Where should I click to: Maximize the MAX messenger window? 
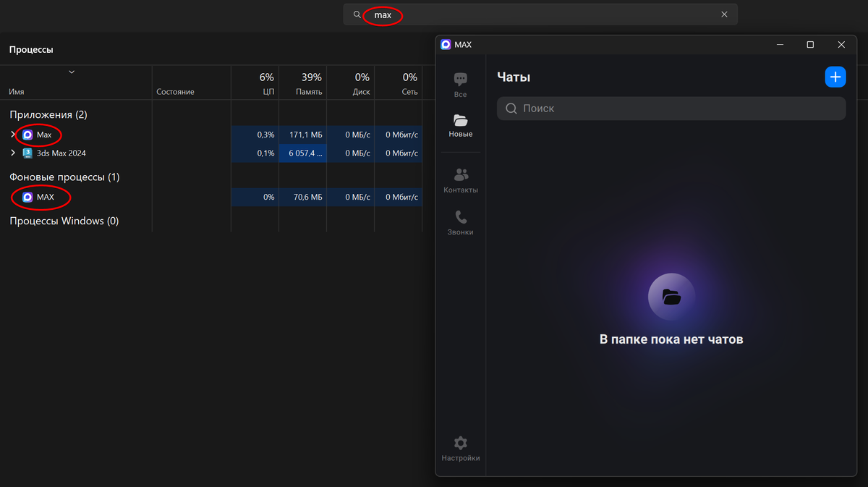pyautogui.click(x=810, y=45)
